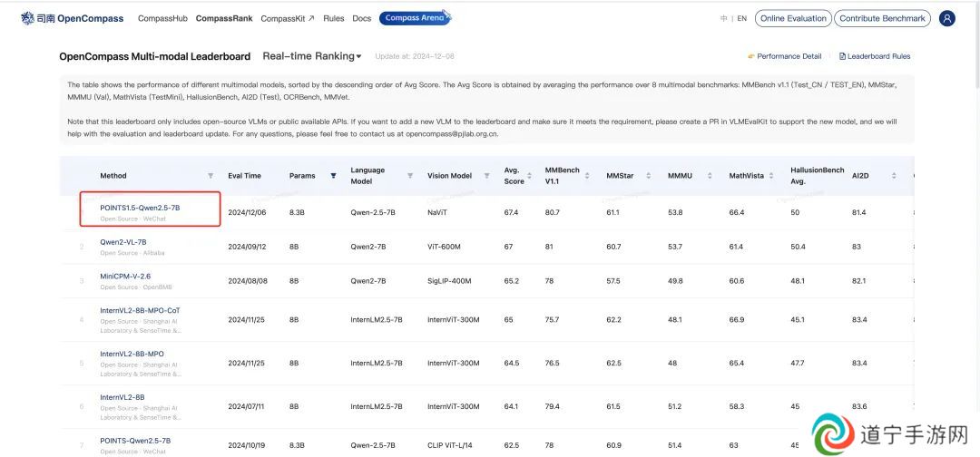Open MiniCPM-V-2.6 model link

coord(125,276)
